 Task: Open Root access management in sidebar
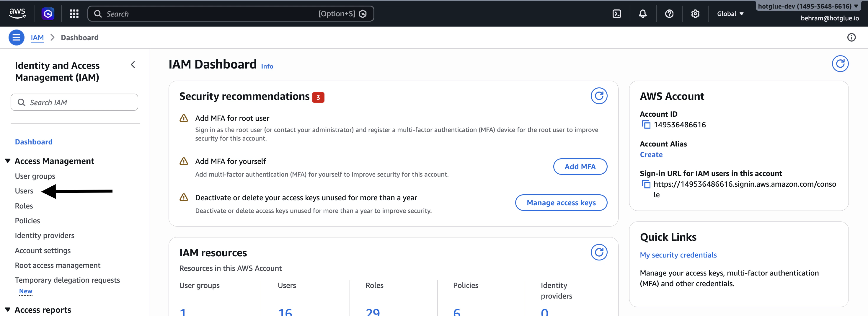(58, 265)
